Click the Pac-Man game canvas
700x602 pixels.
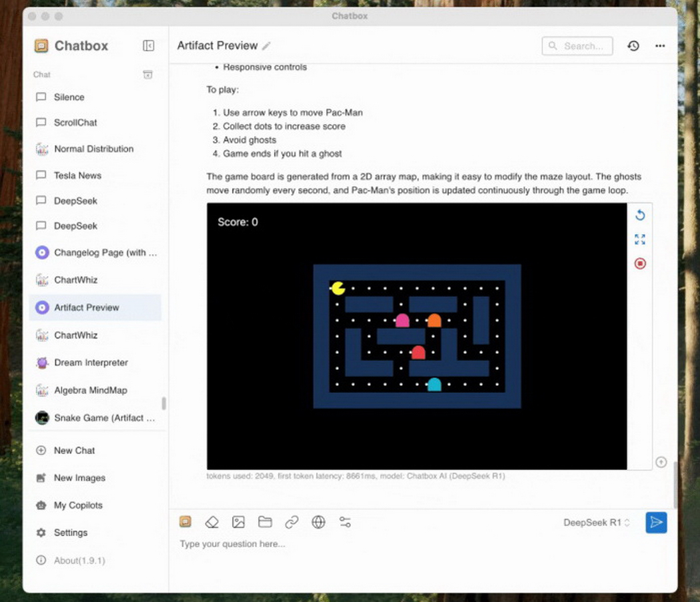[417, 336]
